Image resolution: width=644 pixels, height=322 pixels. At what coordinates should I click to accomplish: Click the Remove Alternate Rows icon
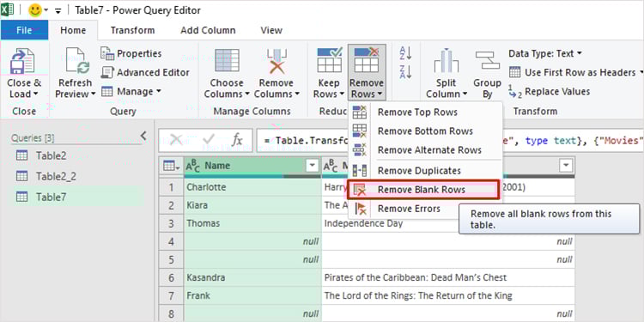point(360,150)
